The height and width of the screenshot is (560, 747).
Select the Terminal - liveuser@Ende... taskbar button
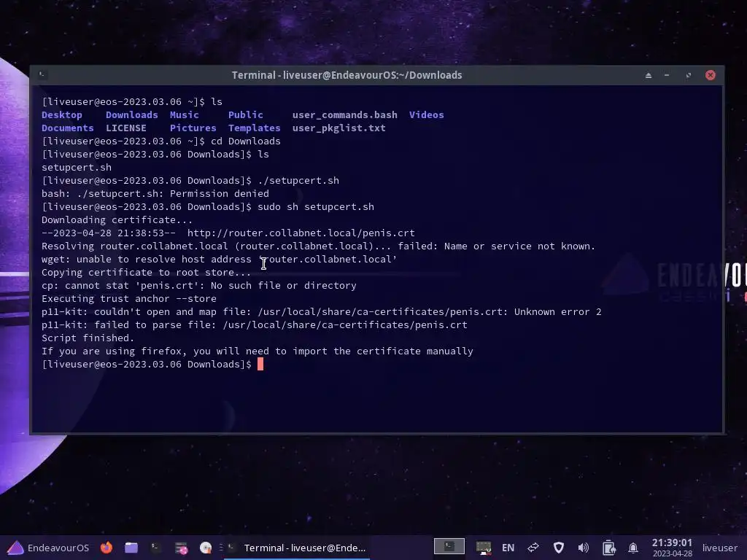point(298,548)
